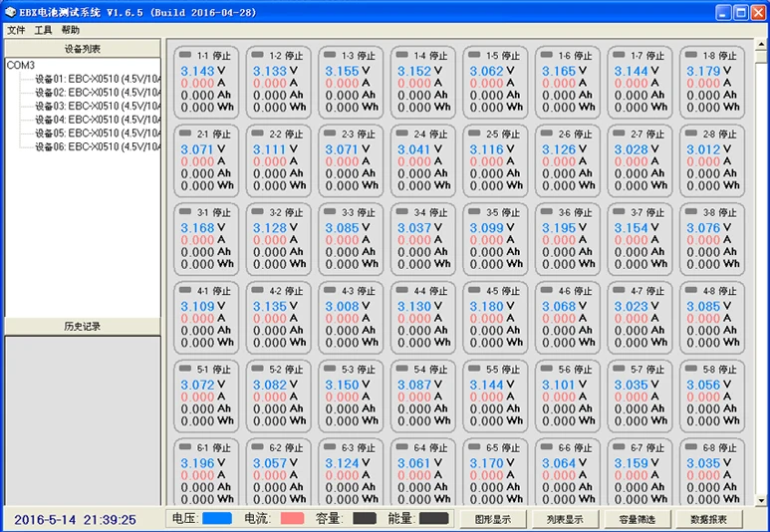Click status indicator of channel 2-5
The image size is (770, 532).
(474, 133)
